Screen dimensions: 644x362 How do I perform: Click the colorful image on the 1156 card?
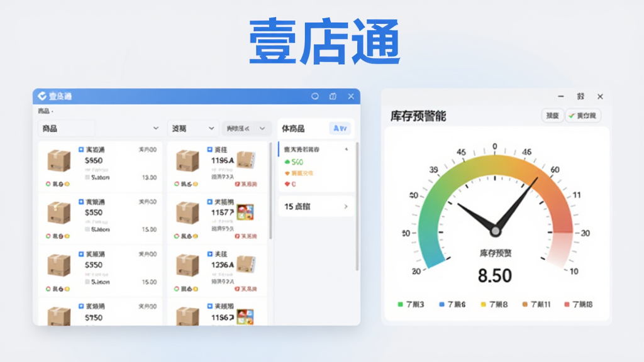point(245,317)
